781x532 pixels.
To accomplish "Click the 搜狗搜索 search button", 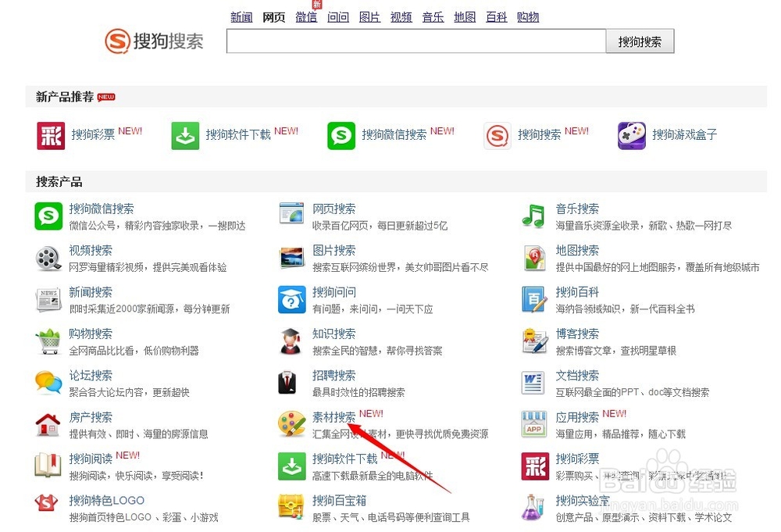I will [640, 41].
